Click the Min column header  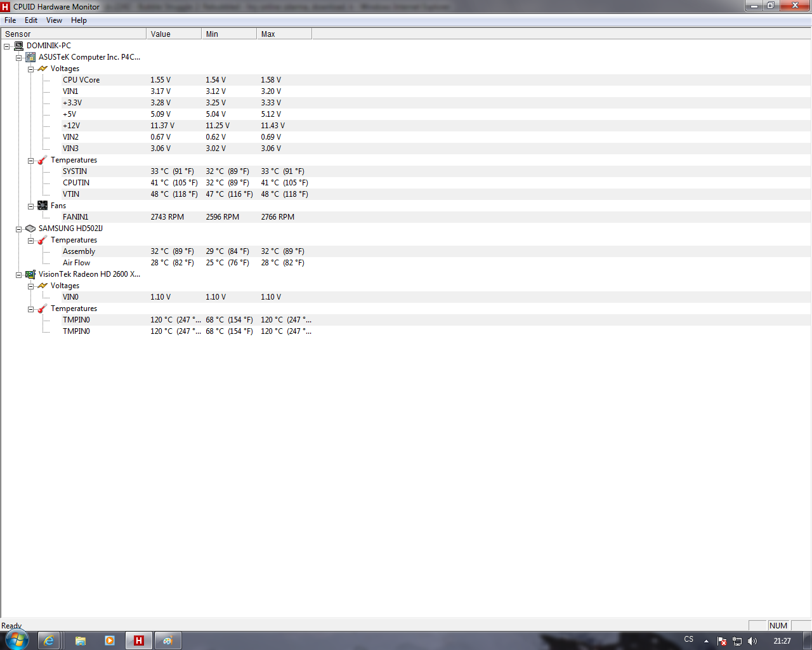click(229, 34)
